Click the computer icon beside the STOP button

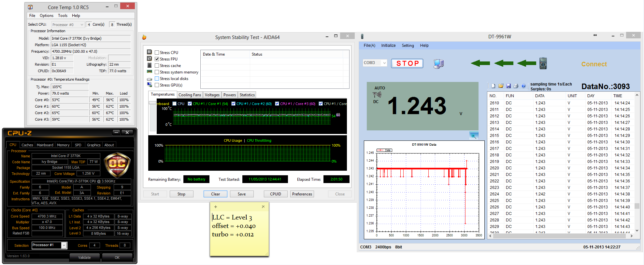pyautogui.click(x=439, y=63)
